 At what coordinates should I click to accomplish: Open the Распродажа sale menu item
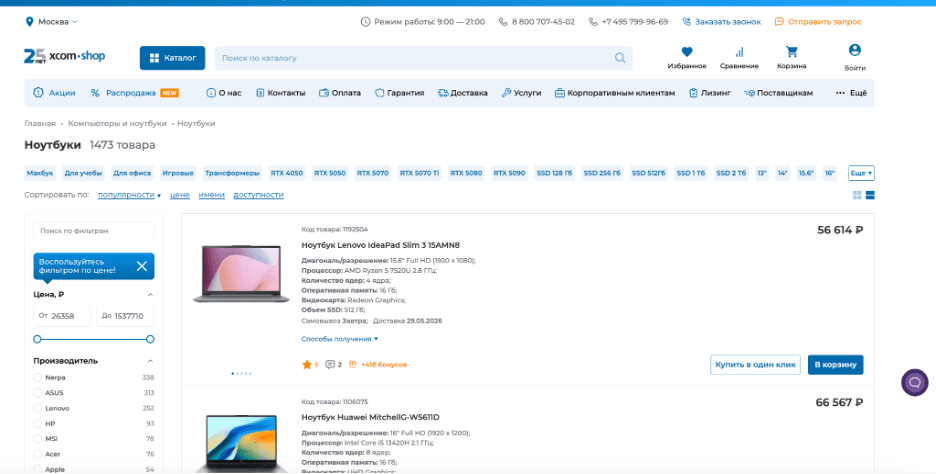tap(134, 93)
